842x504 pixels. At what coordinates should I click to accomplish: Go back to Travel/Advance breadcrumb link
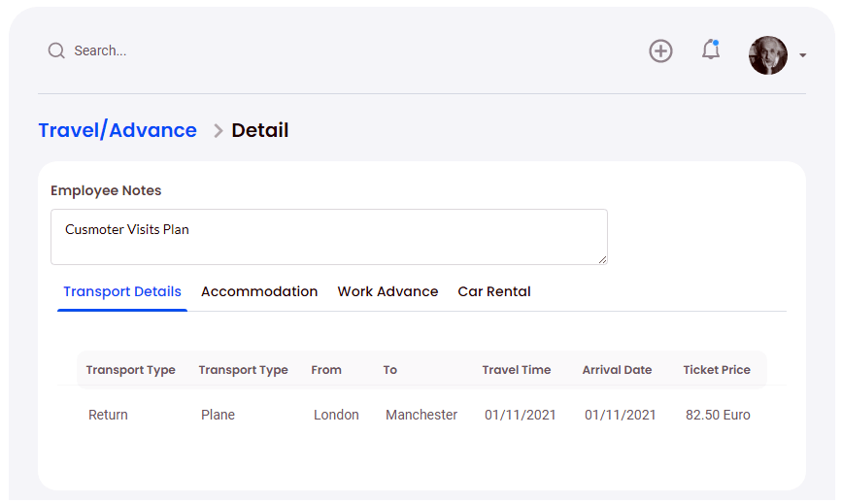pyautogui.click(x=118, y=130)
